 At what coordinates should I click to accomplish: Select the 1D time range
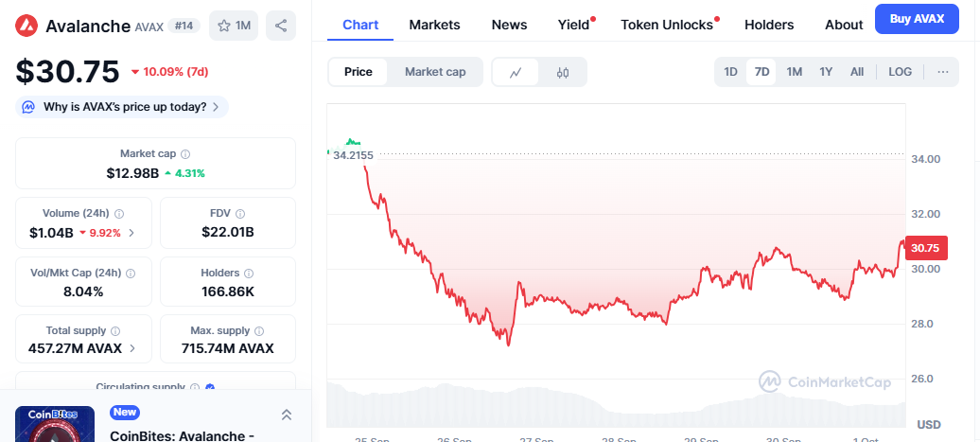click(730, 72)
